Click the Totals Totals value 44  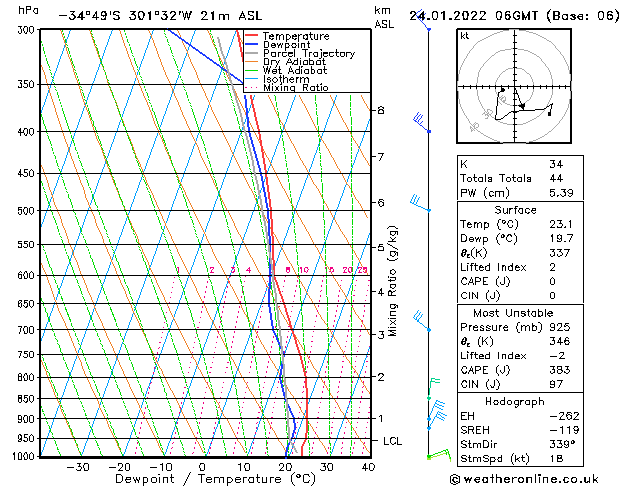(556, 178)
